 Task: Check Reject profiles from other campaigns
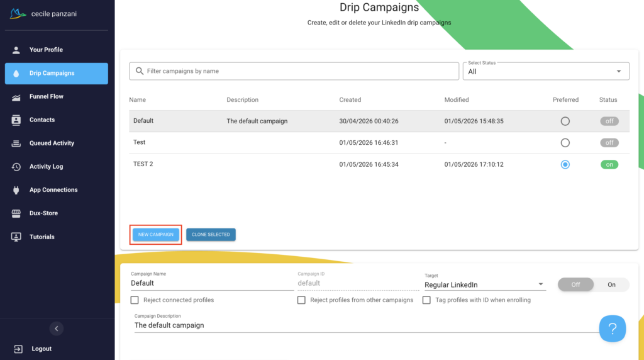(x=301, y=300)
